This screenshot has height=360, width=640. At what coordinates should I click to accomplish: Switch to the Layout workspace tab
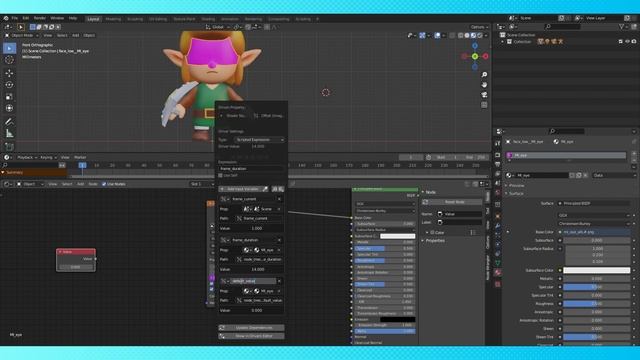[93, 19]
